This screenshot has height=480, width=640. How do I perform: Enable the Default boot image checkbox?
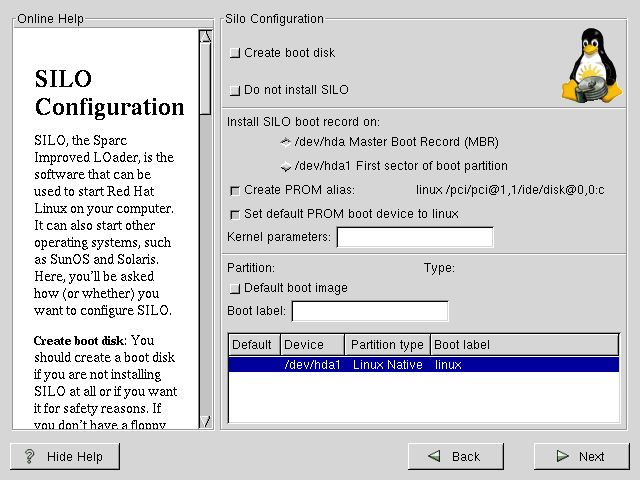coord(235,288)
